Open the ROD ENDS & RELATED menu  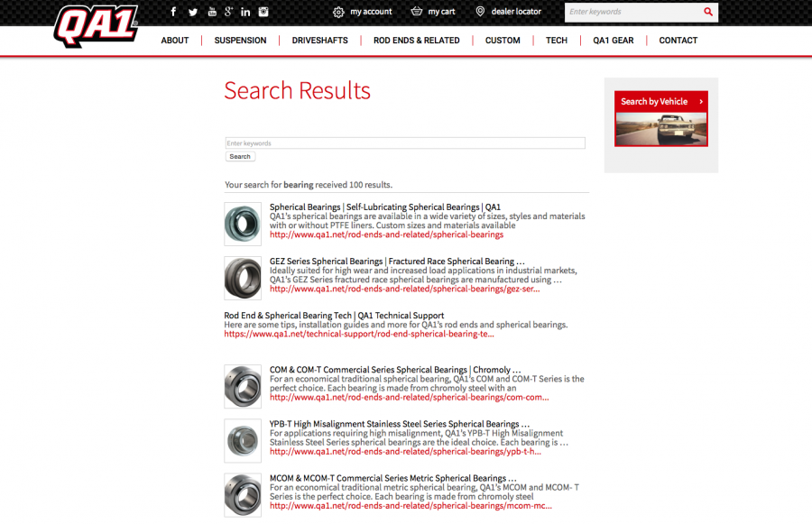[x=416, y=41]
